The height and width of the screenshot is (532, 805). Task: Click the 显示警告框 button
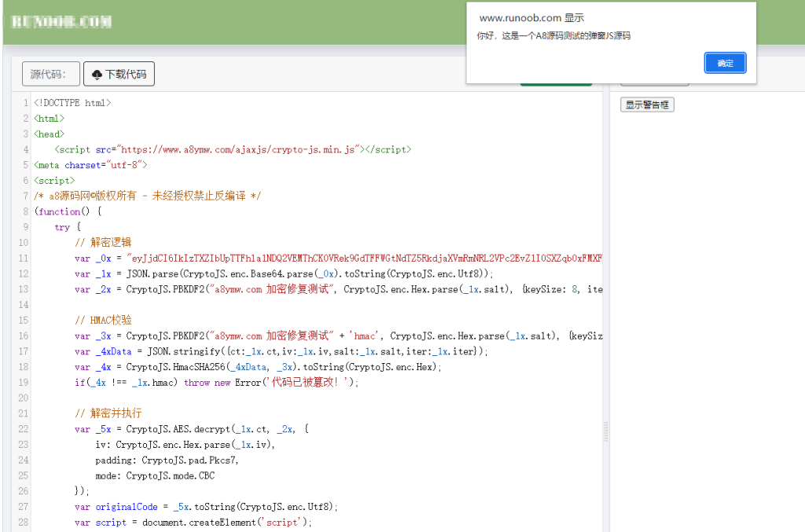click(x=646, y=103)
